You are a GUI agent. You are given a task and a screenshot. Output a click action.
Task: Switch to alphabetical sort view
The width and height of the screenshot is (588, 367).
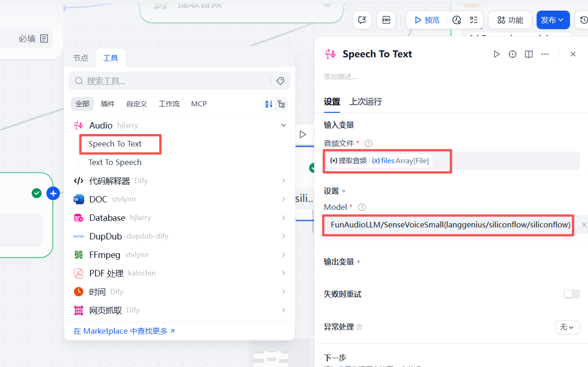(268, 104)
